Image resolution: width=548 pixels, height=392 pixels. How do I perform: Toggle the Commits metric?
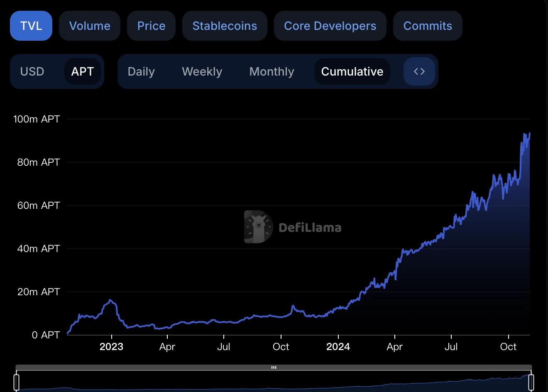coord(428,26)
